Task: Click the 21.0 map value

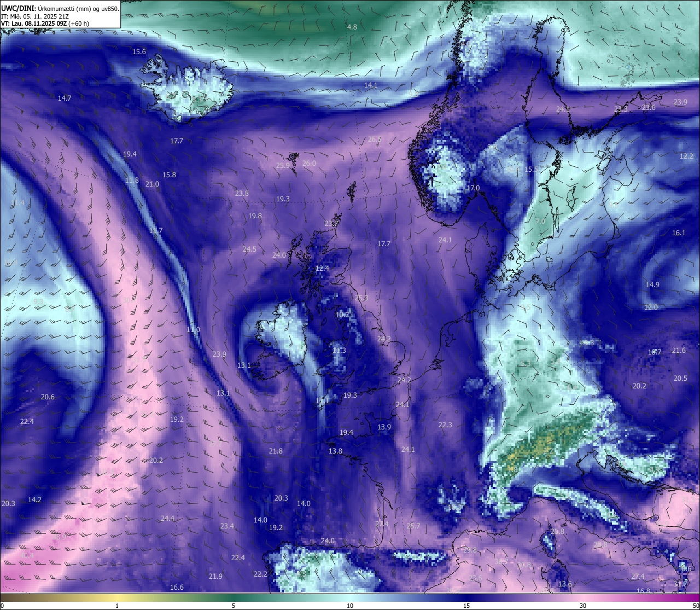Action: [152, 184]
